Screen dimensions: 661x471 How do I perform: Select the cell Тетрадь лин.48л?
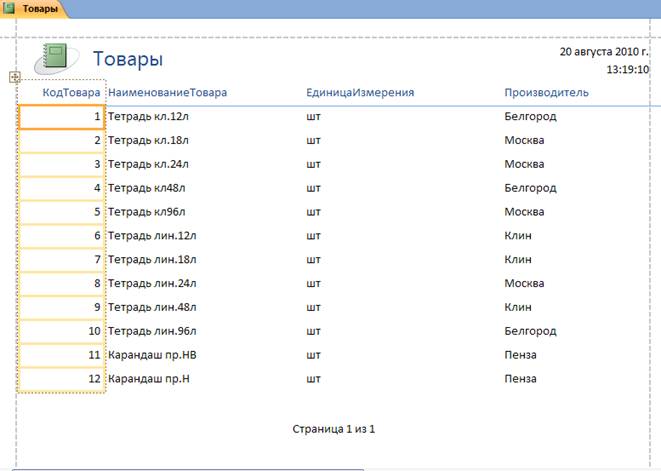152,307
